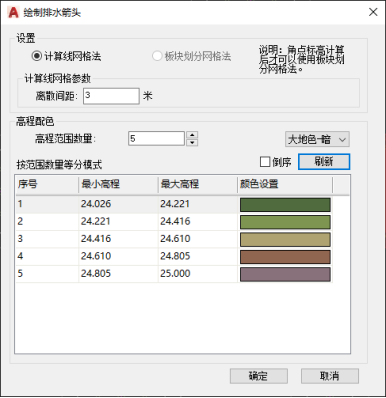Decrease 高程范围数量 with down spinner arrow

192,142
